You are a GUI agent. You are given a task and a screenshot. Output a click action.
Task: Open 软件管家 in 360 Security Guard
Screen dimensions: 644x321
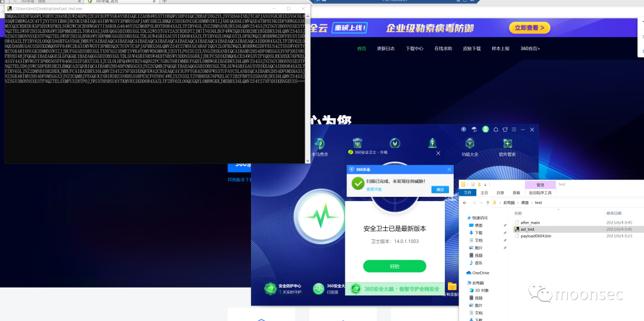[507, 147]
